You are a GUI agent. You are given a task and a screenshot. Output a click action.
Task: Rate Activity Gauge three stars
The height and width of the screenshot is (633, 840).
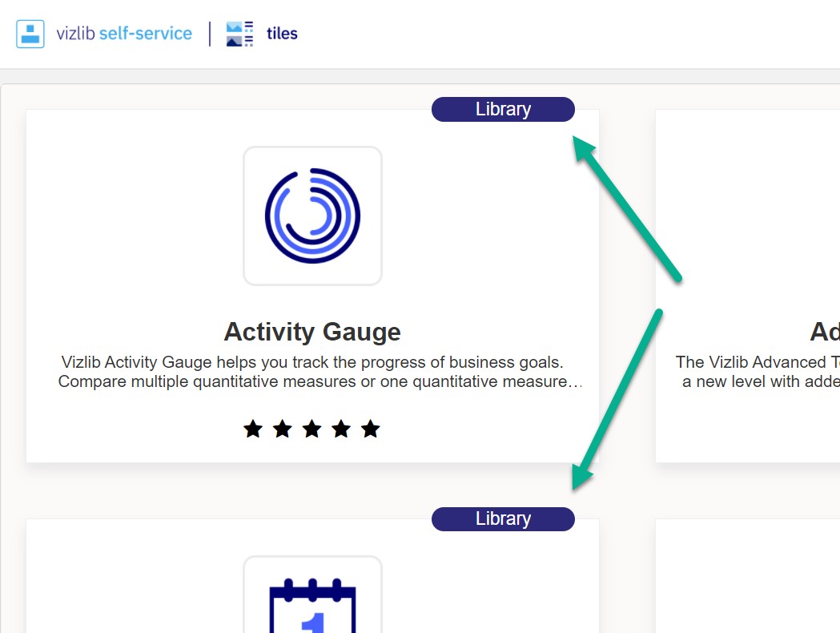[311, 429]
